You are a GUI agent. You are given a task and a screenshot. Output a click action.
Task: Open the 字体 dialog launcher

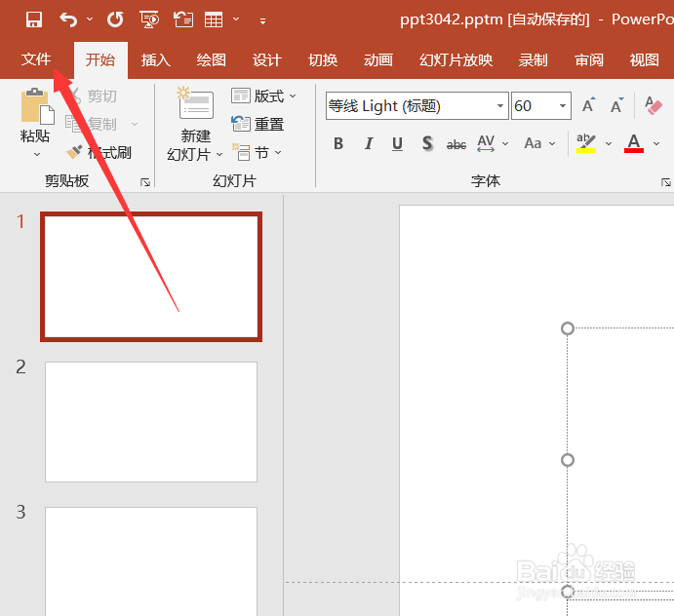click(x=666, y=182)
